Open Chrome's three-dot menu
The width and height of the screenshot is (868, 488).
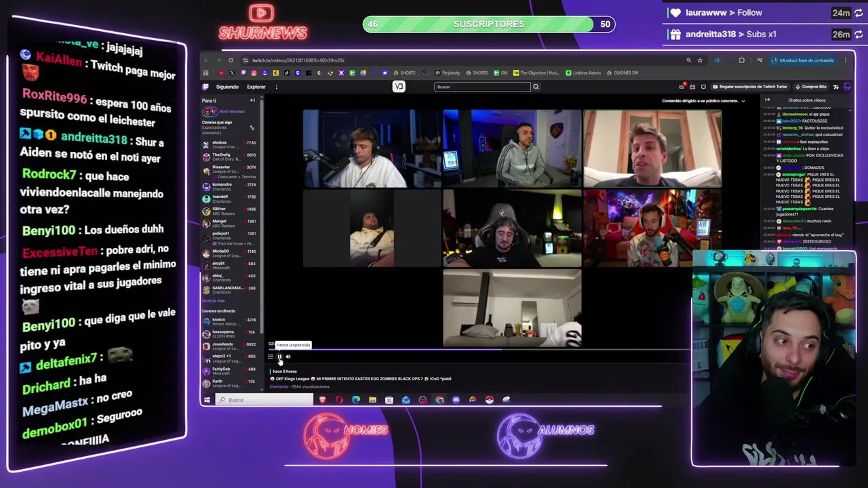[846, 60]
